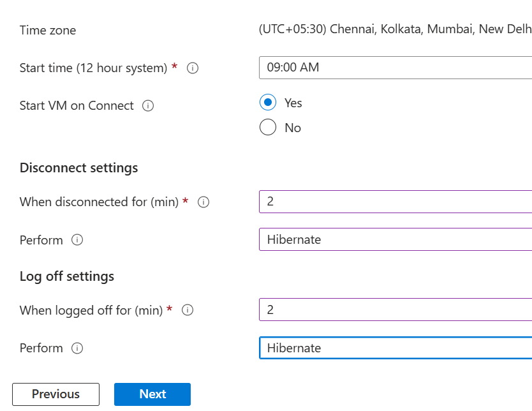Screen dimensions: 532x411
Task: Click the Previous button
Action: tap(55, 394)
